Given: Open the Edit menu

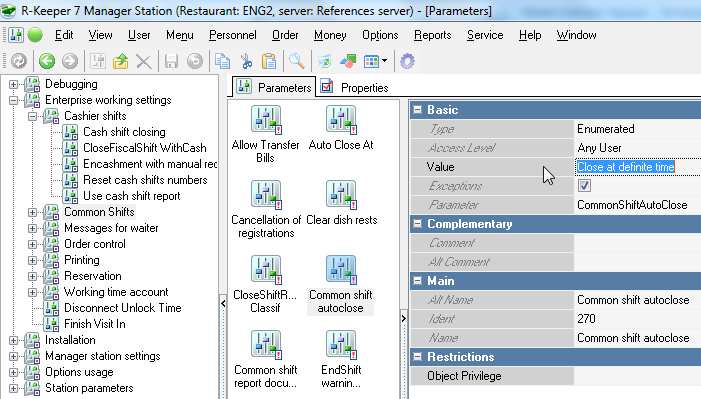Looking at the screenshot, I should [x=64, y=35].
